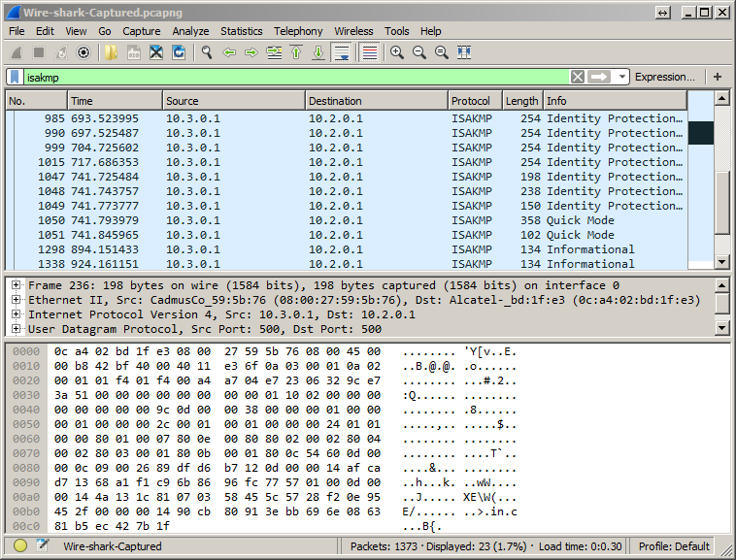This screenshot has height=560, width=736.
Task: Open the Tools menu
Action: [x=396, y=31]
